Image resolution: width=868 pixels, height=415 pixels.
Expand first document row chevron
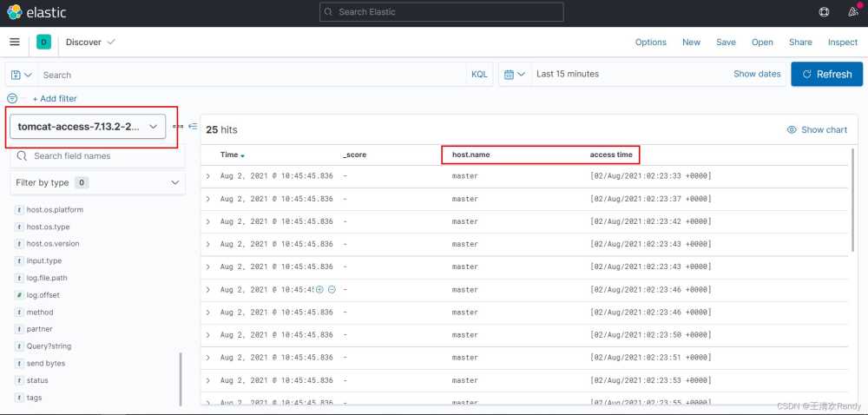pos(208,176)
